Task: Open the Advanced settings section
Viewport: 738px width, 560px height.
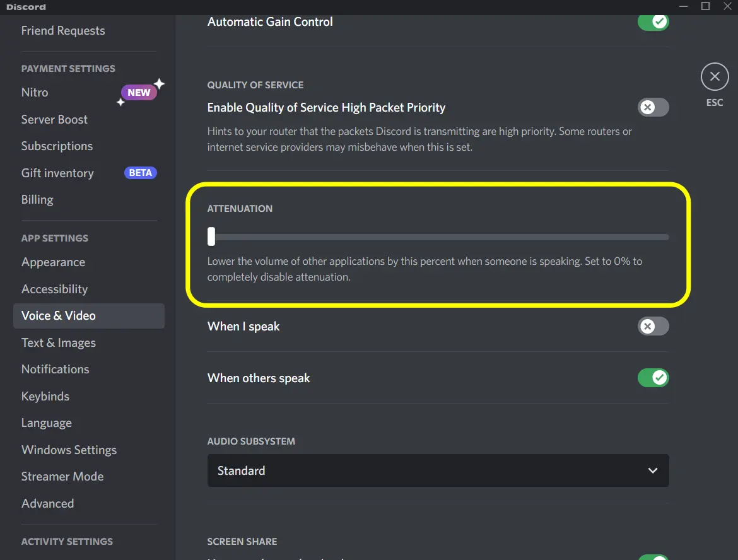Action: tap(47, 503)
